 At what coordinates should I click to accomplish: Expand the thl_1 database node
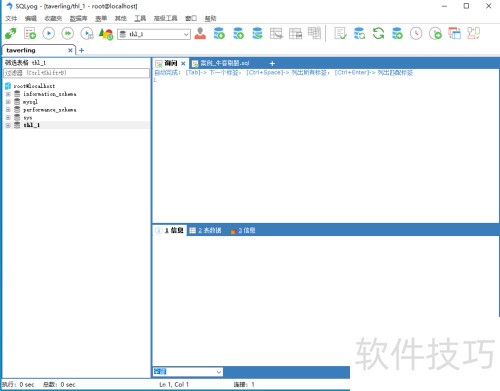click(x=8, y=125)
